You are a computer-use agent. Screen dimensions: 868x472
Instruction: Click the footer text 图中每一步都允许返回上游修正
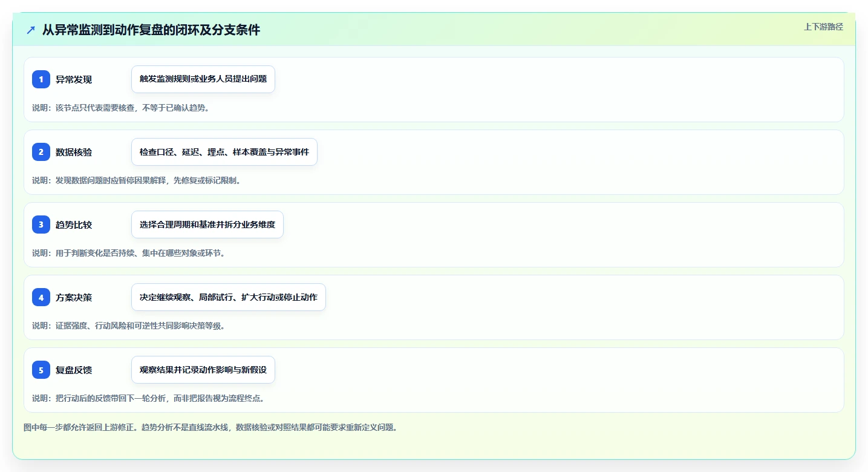tap(80, 427)
